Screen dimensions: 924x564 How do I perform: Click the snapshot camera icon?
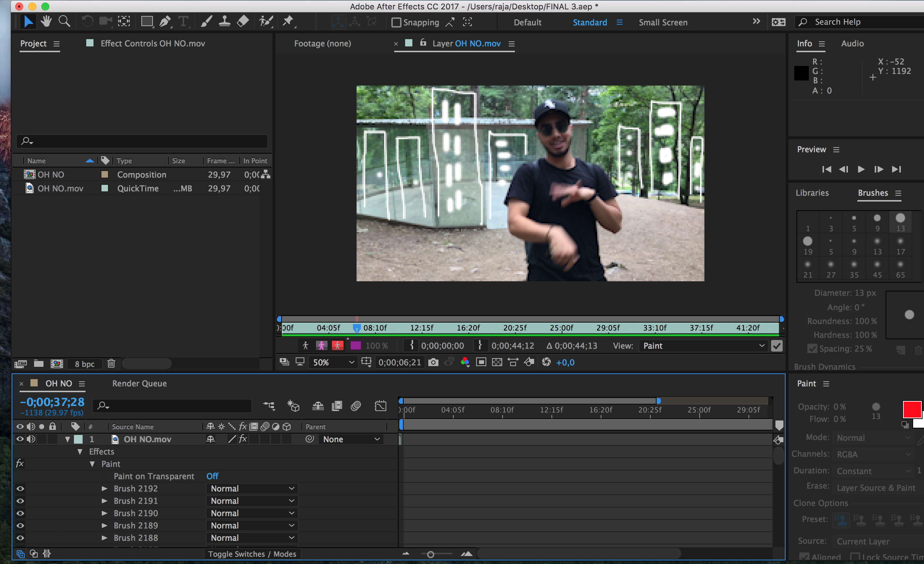coord(433,362)
